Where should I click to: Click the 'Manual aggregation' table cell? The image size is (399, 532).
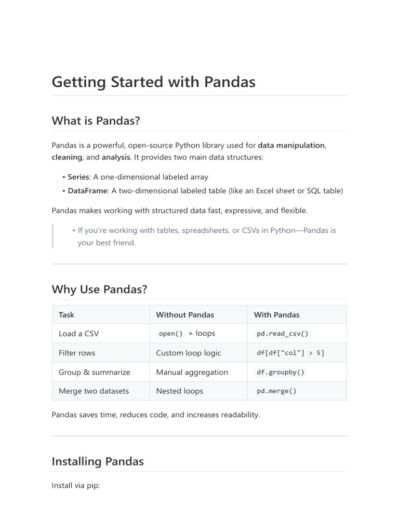tap(192, 372)
